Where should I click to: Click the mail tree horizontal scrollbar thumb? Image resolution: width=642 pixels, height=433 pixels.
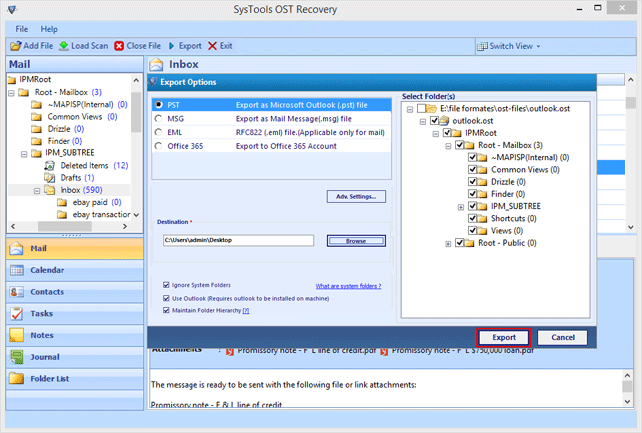(65, 226)
